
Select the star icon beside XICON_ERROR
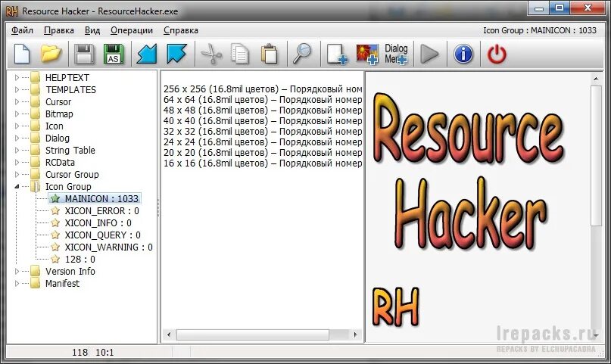point(55,210)
